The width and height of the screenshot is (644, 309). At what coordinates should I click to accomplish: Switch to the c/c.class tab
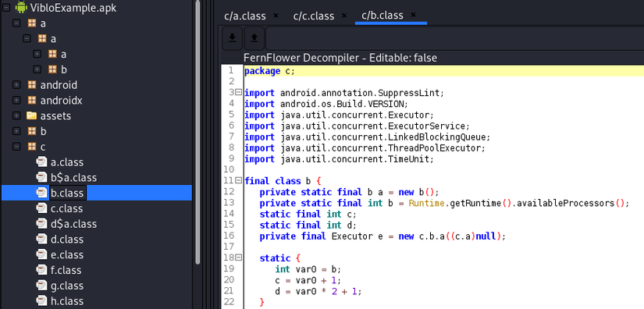click(x=313, y=16)
